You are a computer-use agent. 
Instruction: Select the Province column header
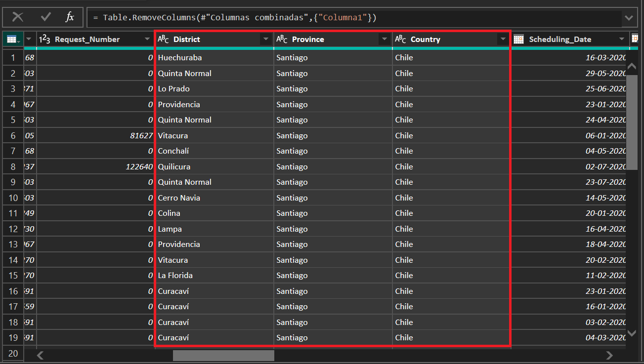(x=333, y=39)
